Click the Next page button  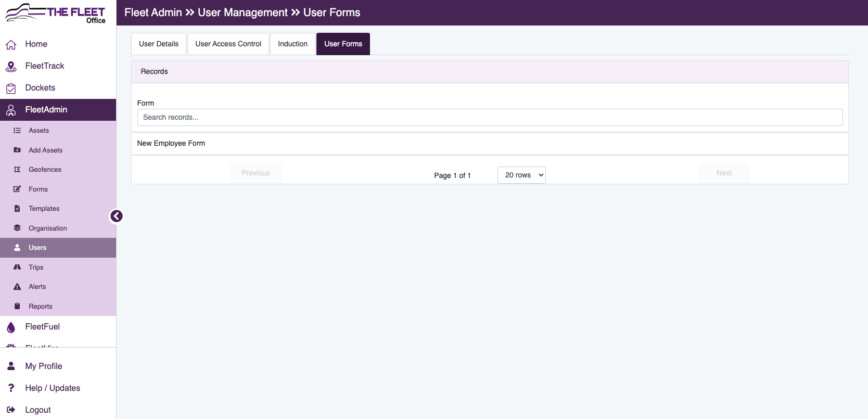coord(724,173)
